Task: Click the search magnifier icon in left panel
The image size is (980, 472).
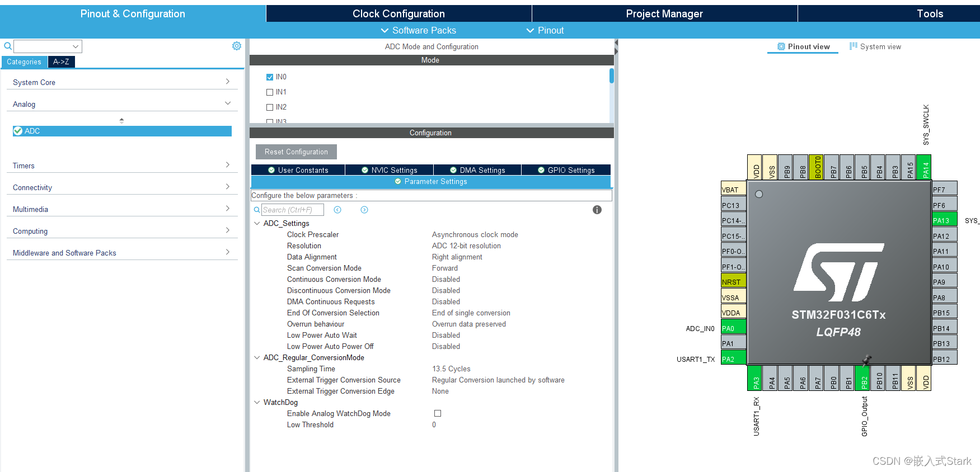Action: click(8, 46)
